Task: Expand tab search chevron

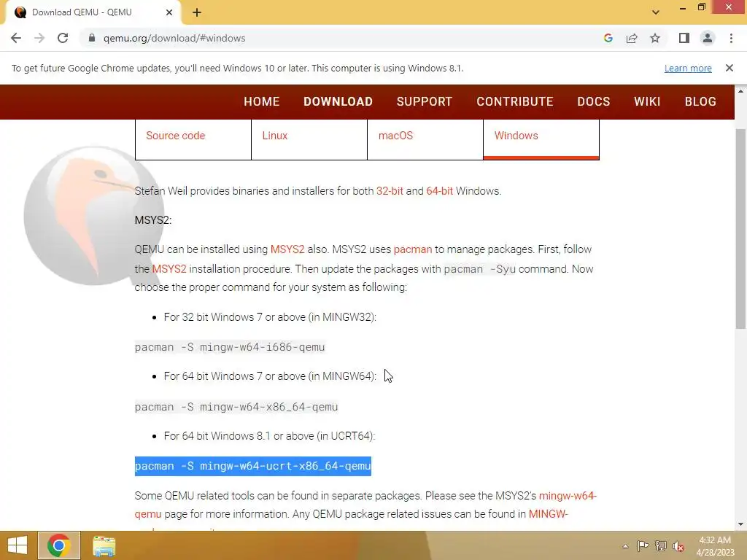Action: point(656,12)
